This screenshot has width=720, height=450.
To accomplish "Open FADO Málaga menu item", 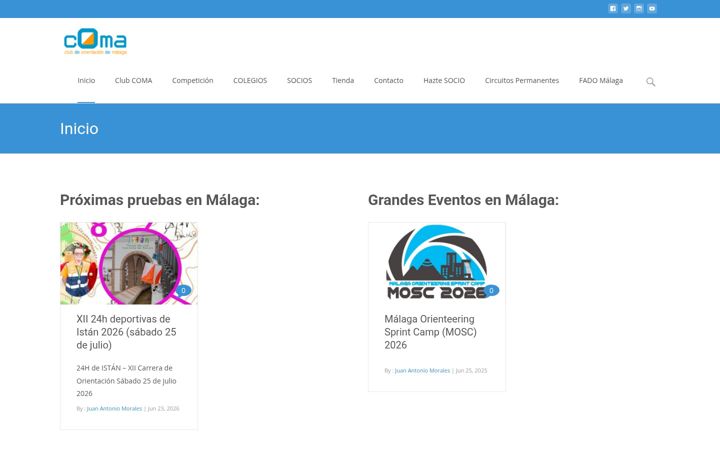I will click(x=601, y=80).
